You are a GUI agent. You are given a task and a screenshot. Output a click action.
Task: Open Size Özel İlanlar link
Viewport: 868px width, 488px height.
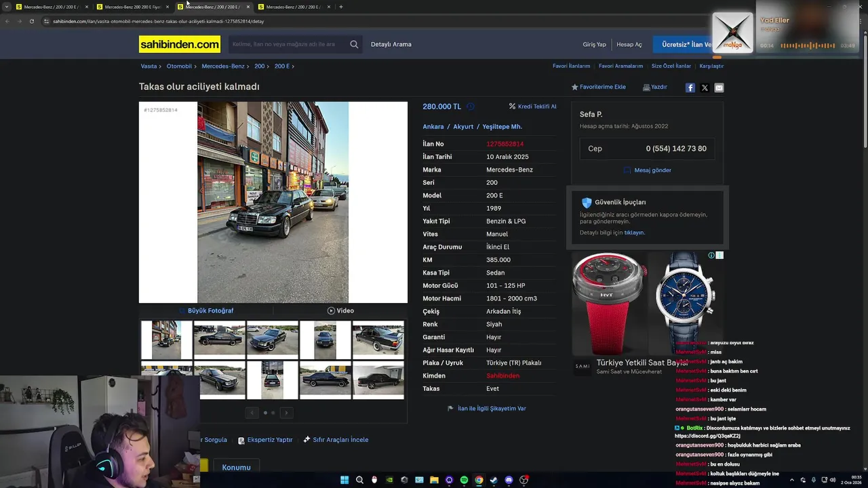tap(671, 66)
